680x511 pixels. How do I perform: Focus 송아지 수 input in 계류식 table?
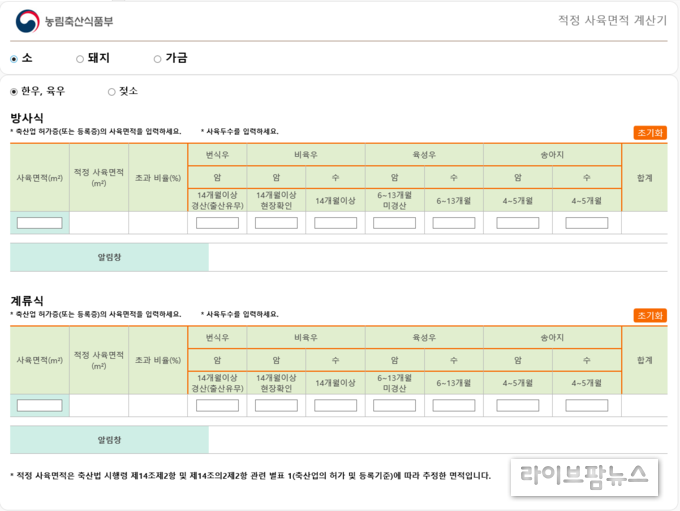(587, 406)
